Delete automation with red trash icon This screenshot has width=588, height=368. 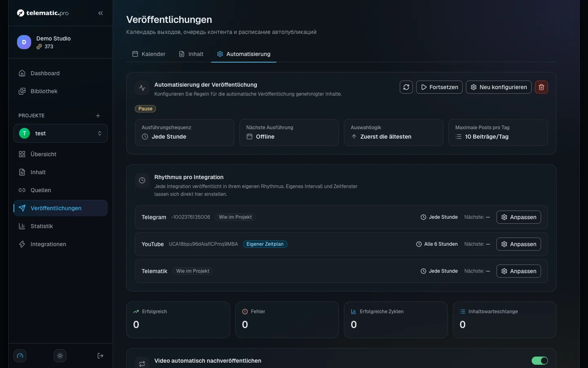tap(541, 87)
